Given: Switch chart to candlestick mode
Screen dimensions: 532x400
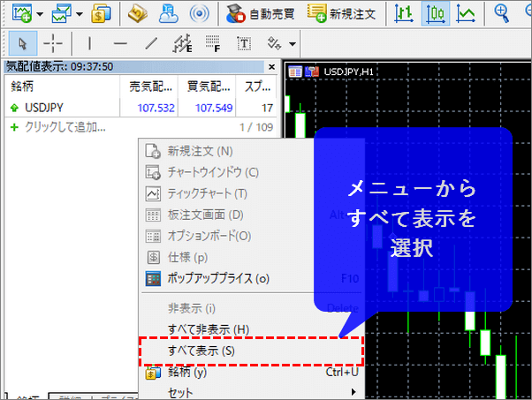Looking at the screenshot, I should (x=436, y=13).
